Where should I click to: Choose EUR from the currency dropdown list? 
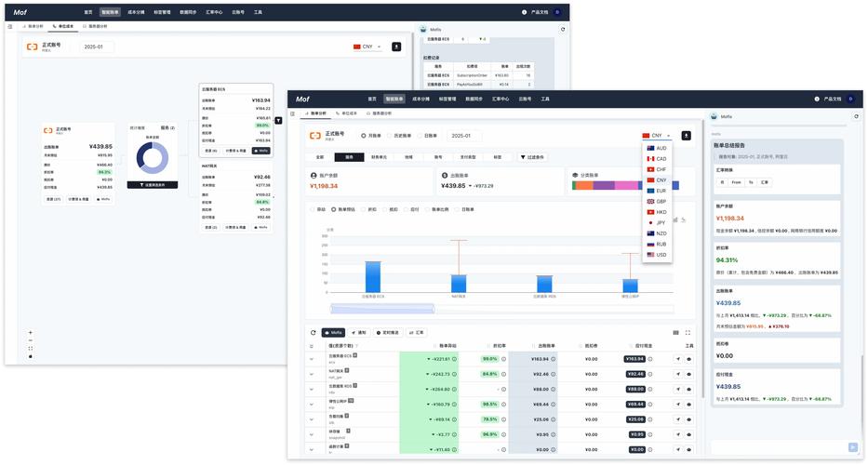[x=656, y=191]
